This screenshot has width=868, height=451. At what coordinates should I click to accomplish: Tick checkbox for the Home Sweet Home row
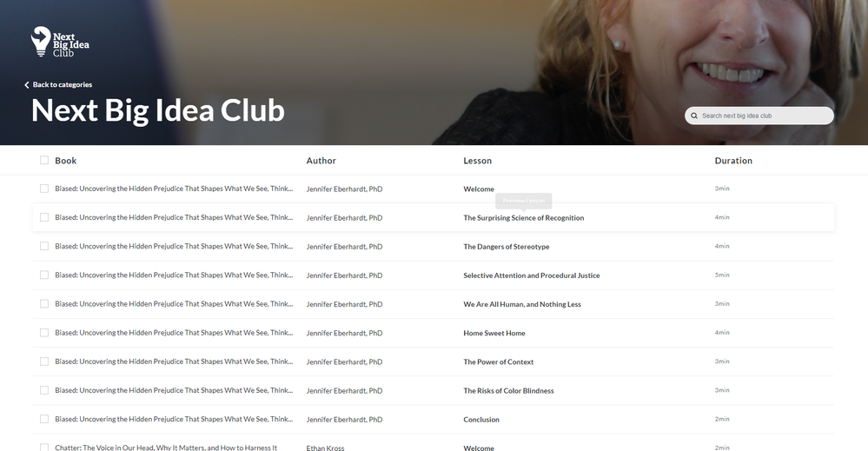[x=44, y=333]
